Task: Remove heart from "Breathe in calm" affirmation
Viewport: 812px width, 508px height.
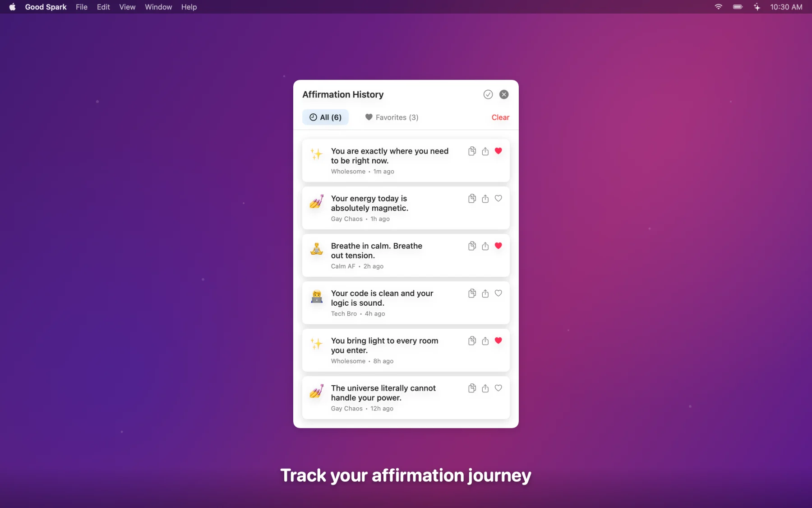Action: point(498,246)
